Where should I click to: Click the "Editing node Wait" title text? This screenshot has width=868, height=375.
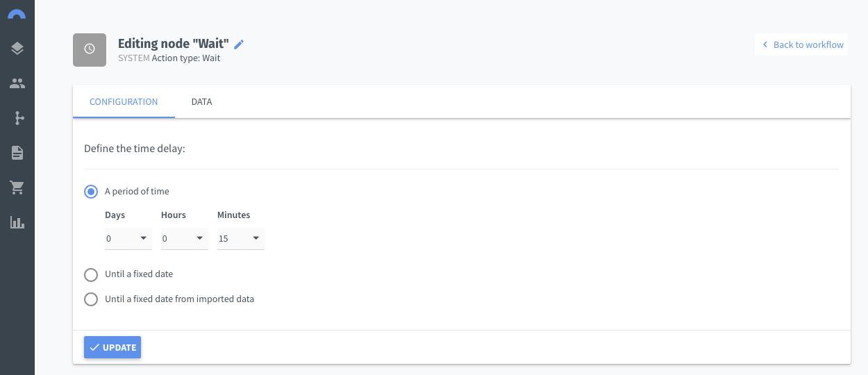pos(174,44)
